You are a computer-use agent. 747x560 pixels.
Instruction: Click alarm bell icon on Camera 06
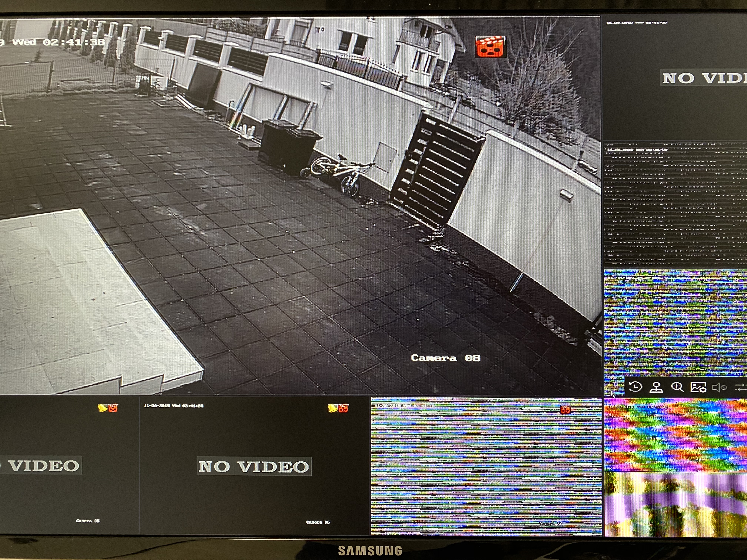[333, 409]
